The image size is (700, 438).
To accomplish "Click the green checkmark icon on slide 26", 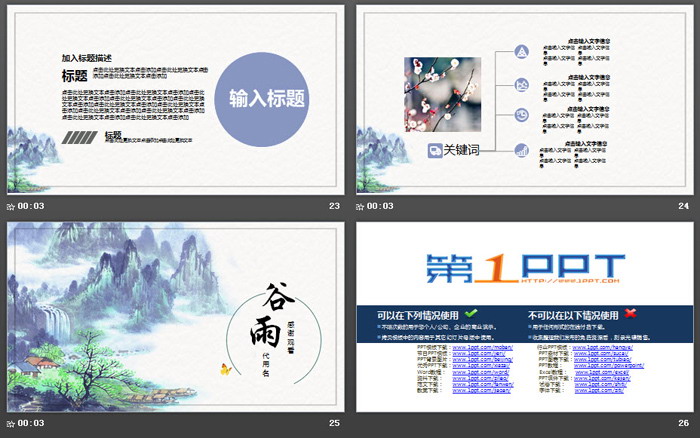I will (x=471, y=313).
